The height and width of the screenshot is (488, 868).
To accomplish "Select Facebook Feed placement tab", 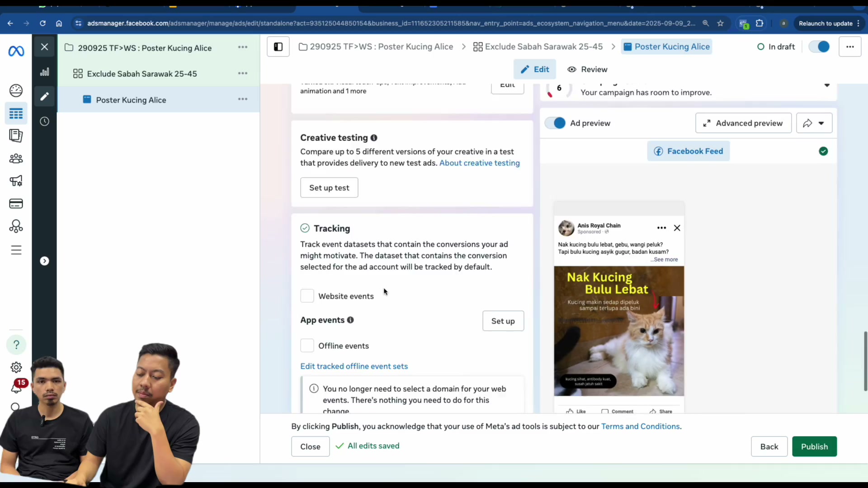I will tap(688, 151).
